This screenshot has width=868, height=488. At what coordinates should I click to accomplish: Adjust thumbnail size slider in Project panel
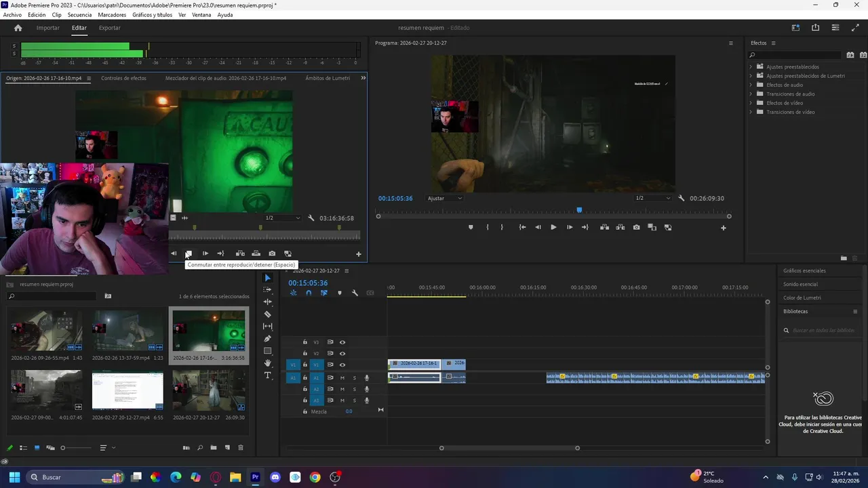pyautogui.click(x=75, y=447)
